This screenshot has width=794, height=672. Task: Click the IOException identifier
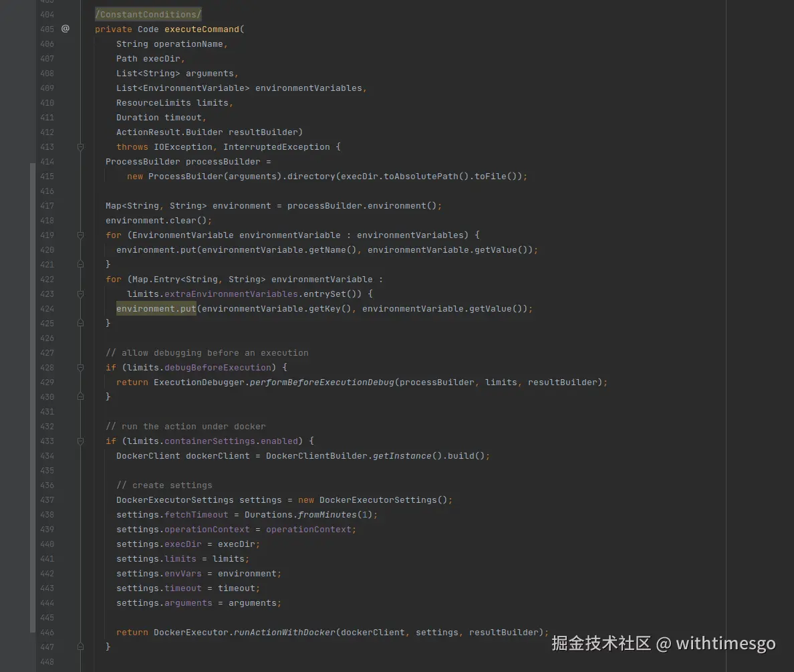coord(183,147)
